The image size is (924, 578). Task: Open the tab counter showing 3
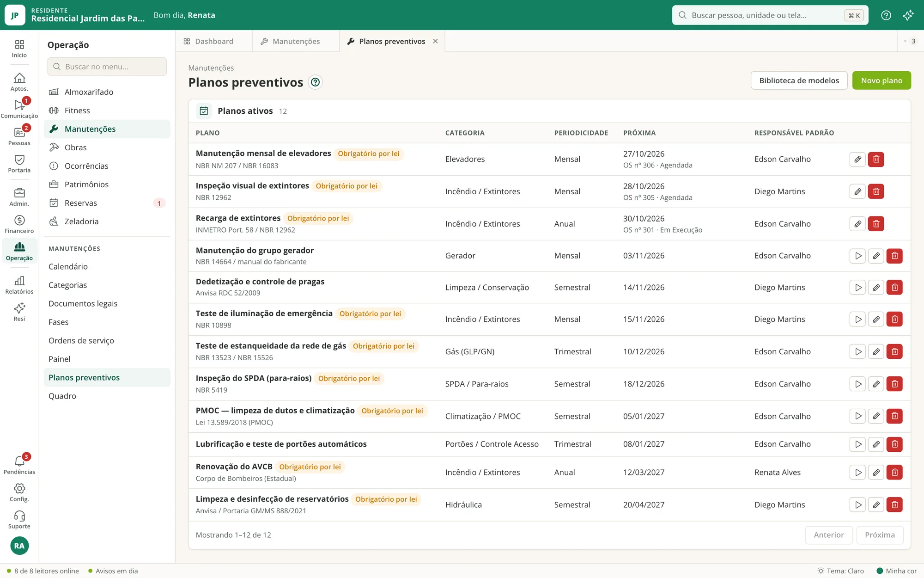coord(910,41)
